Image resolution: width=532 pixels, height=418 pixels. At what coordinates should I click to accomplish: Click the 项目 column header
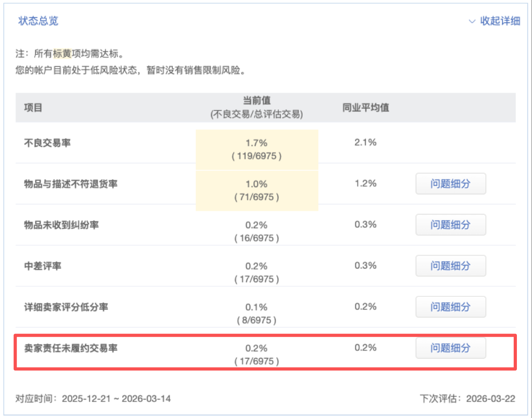(x=33, y=108)
